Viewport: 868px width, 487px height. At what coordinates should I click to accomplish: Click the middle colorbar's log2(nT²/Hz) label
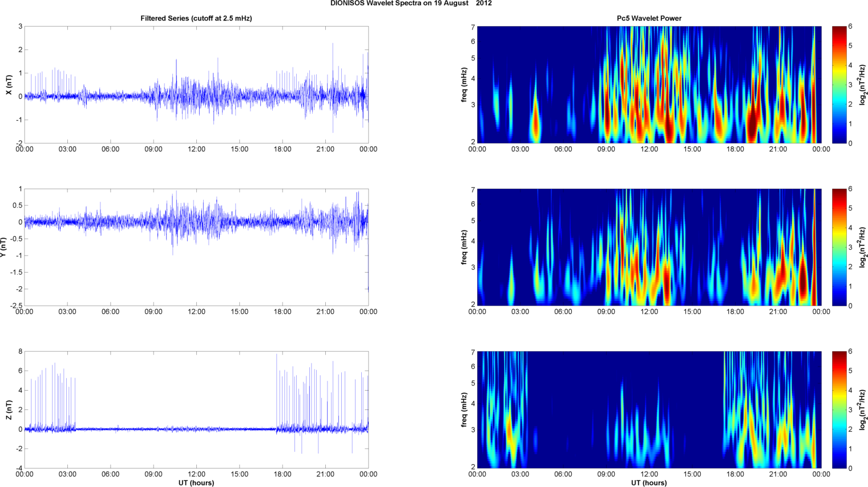click(863, 247)
